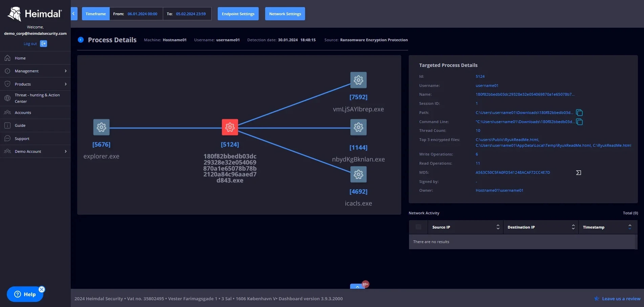Click the encrypted file C:\users\Public\RyukReadMe.html
Screen dimensions: 644x307
pos(507,140)
